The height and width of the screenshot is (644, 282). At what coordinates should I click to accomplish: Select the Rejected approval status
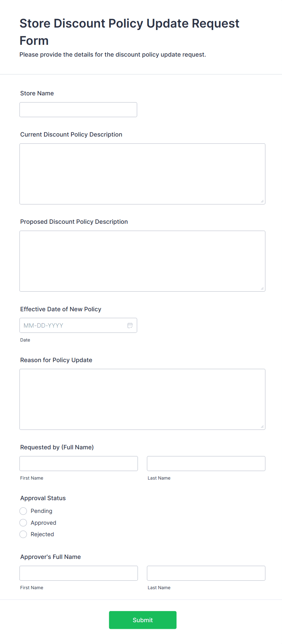pos(23,534)
